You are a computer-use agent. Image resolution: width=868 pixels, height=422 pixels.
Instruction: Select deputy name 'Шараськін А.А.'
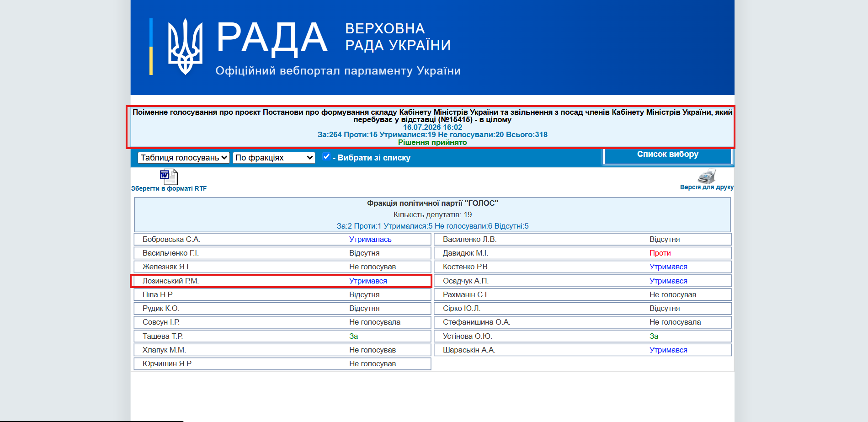(x=469, y=350)
